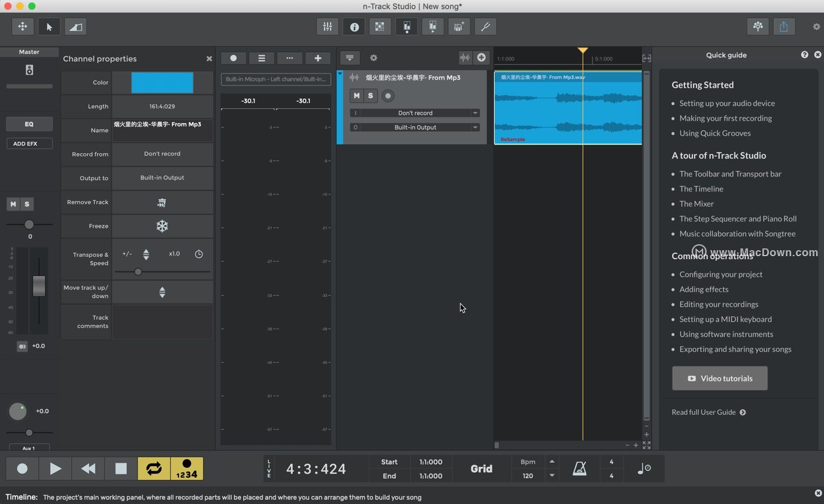Mute the track with the M button

357,96
